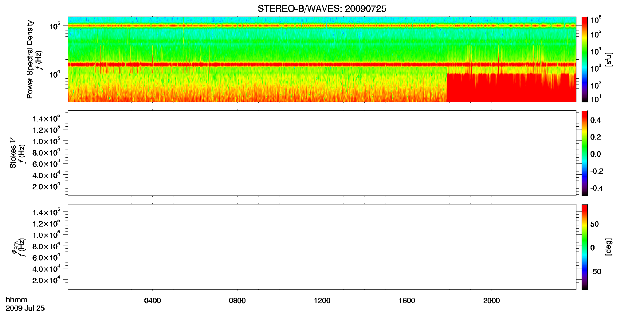The image size is (644, 332).
Task: Click the [sfu] units label
Action: tap(609, 60)
